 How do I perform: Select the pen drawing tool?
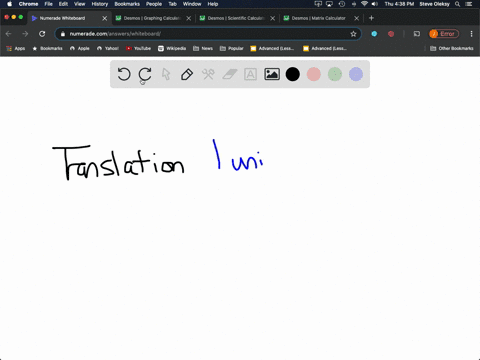pyautogui.click(x=187, y=74)
